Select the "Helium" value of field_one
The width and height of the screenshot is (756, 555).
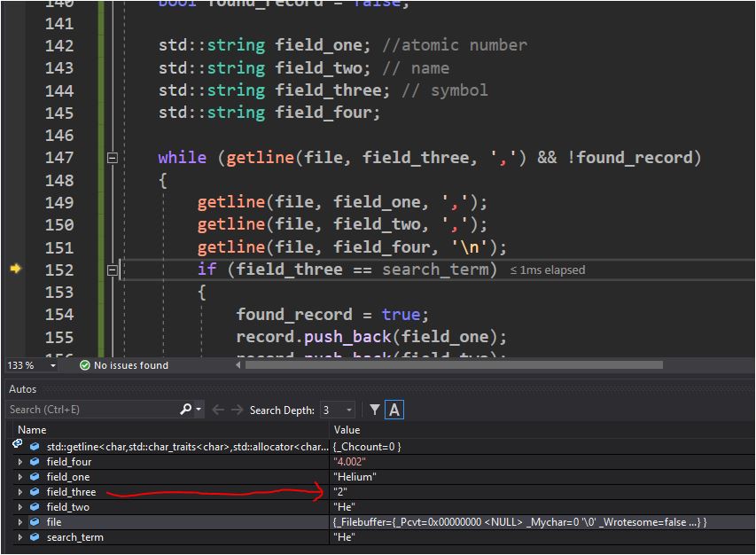point(355,477)
